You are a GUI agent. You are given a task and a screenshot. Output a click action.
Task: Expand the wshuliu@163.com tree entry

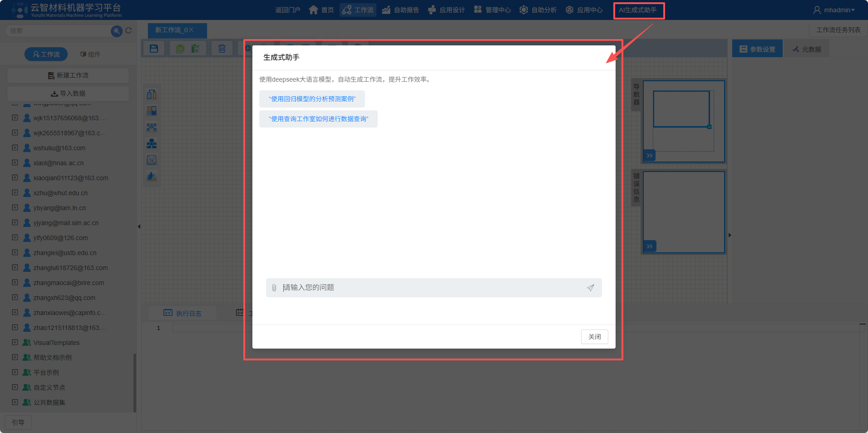pos(14,148)
